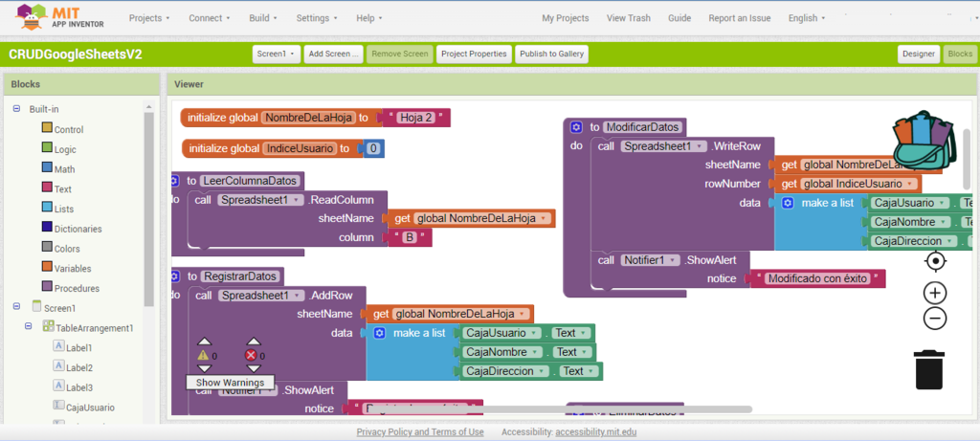Viewport: 980px width, 441px height.
Task: Zoom in with the plus icon
Action: tap(936, 293)
